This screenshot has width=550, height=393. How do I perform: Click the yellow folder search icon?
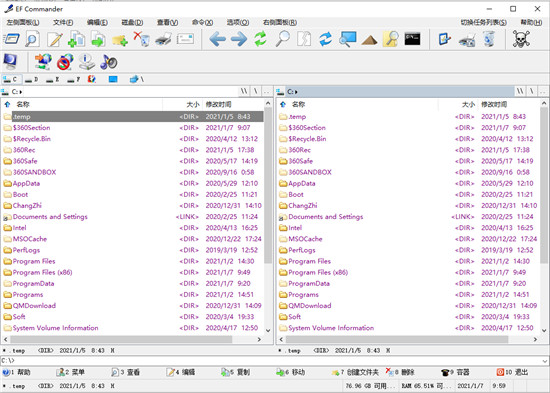pyautogui.click(x=391, y=39)
